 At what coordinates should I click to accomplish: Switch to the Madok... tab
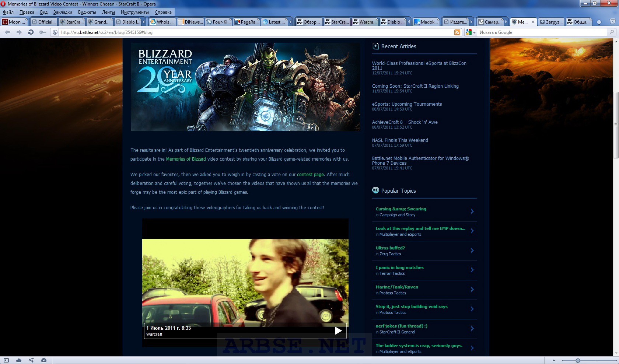426,22
